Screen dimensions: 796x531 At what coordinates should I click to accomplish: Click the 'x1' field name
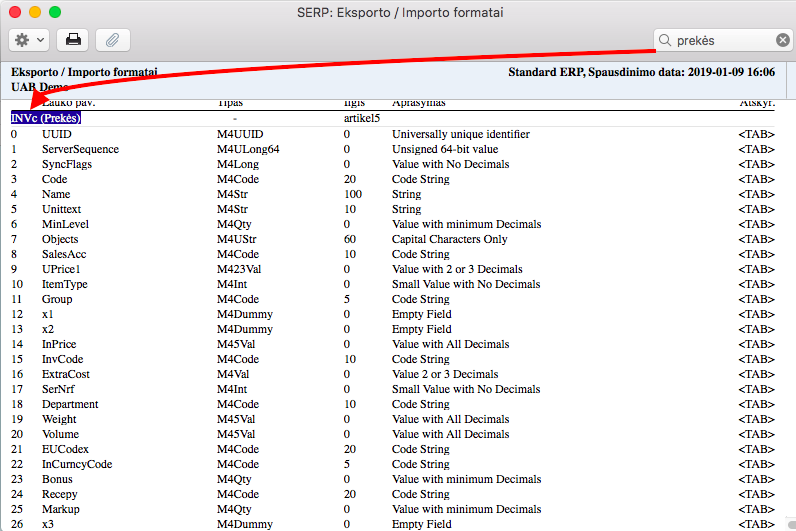pos(47,314)
